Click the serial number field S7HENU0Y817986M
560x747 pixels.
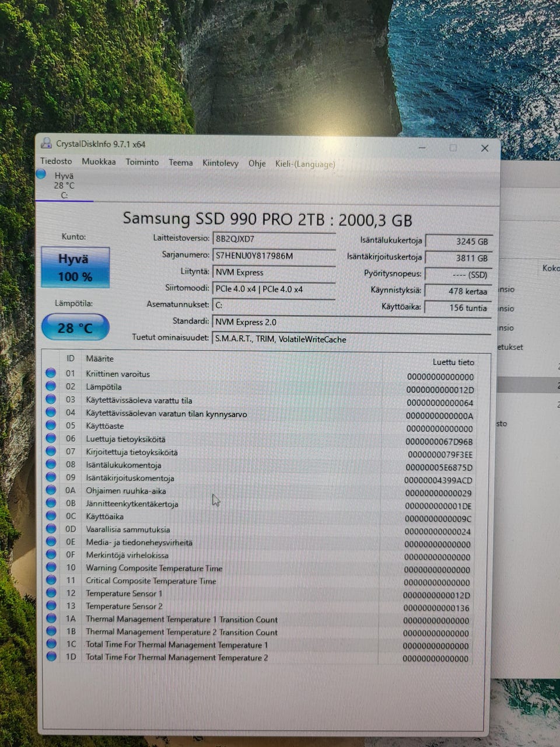pos(274,256)
